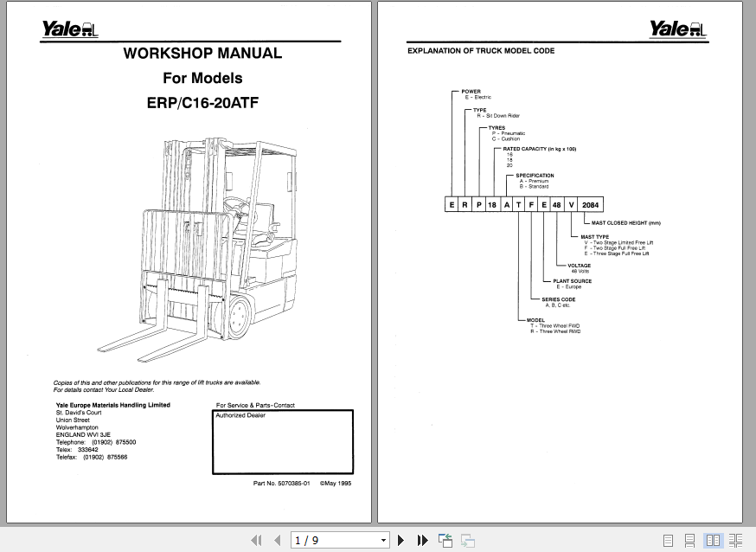Click the '©May 1995' text

tap(336, 483)
